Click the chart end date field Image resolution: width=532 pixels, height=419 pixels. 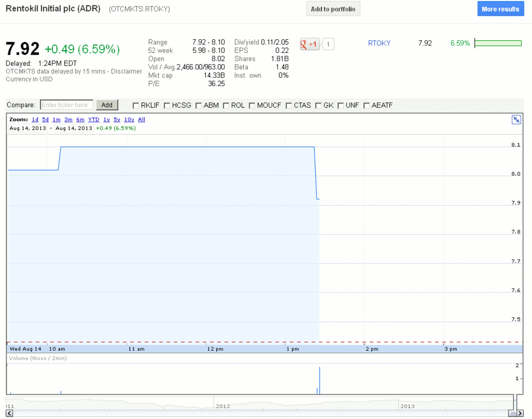pos(74,128)
